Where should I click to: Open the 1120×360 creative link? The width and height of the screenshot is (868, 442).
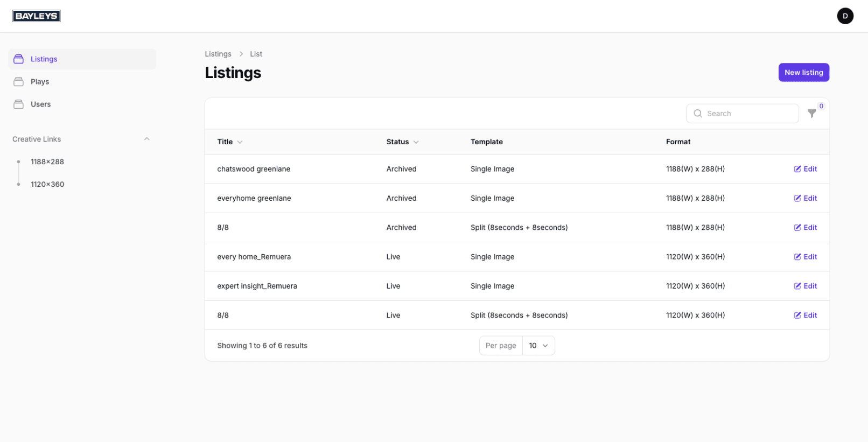pos(47,184)
